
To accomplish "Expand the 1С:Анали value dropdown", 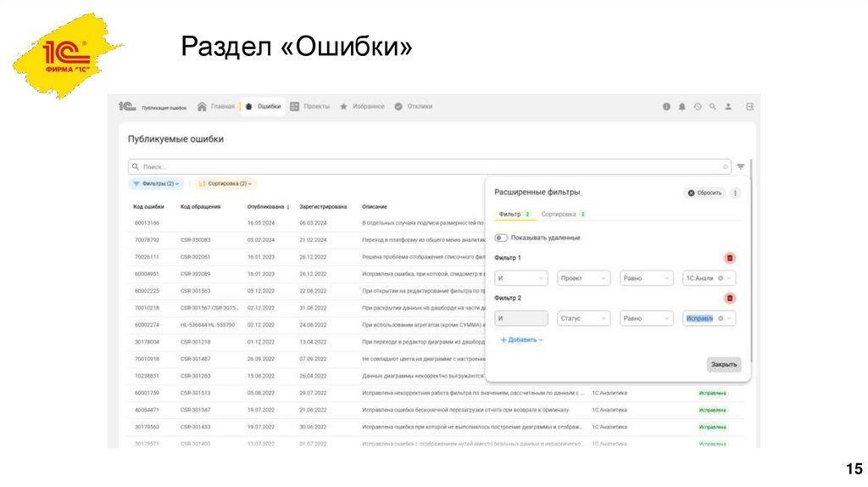I will (729, 278).
